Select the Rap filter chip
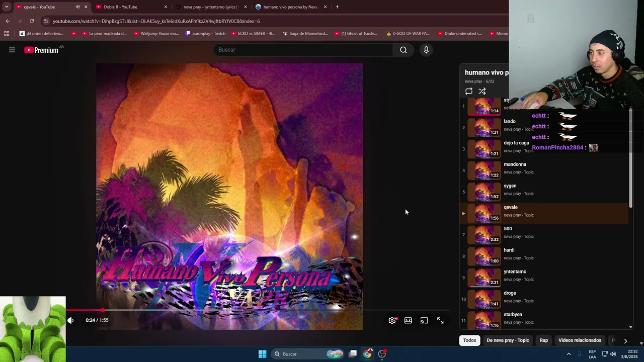The width and height of the screenshot is (644, 362). [x=544, y=340]
